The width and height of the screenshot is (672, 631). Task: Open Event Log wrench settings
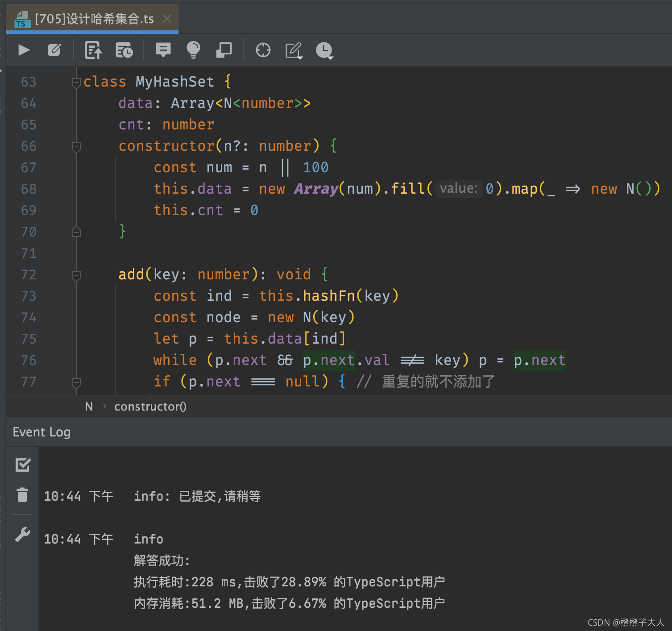pos(22,534)
